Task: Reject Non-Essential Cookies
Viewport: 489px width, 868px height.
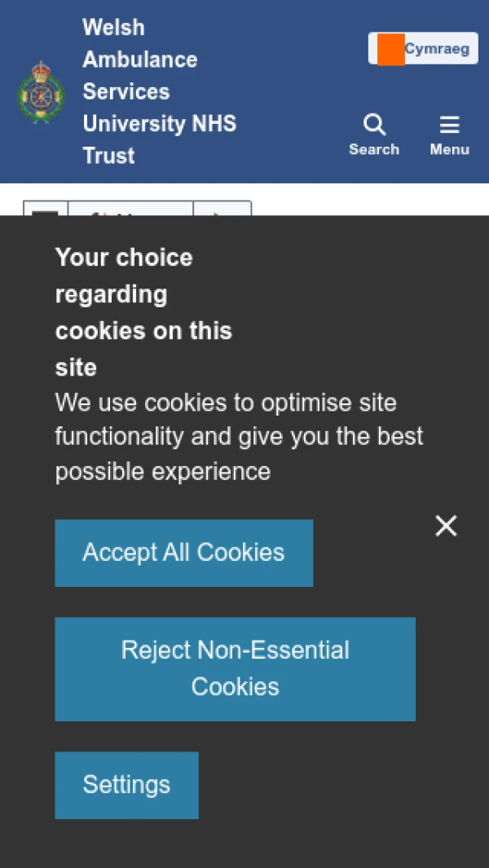Action: (x=235, y=668)
